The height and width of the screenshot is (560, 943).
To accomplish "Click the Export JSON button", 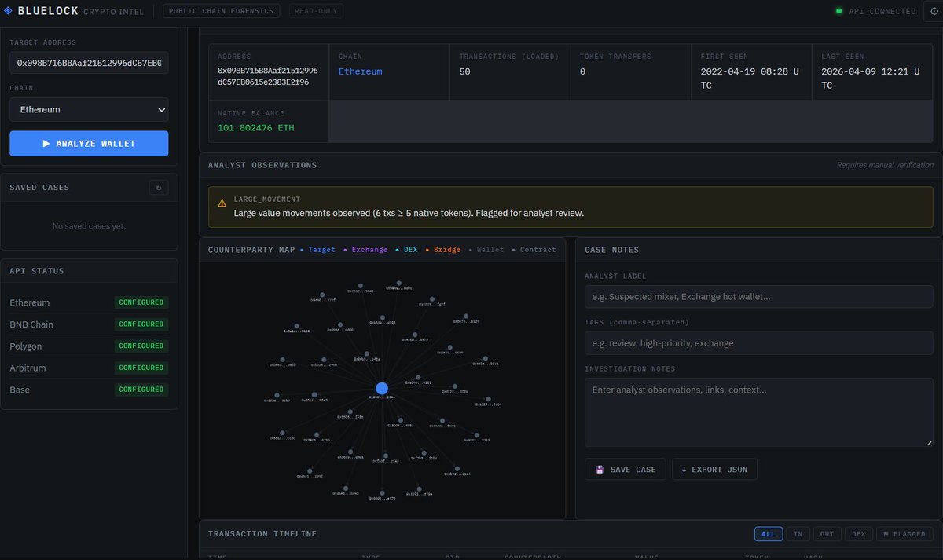I will pyautogui.click(x=714, y=470).
